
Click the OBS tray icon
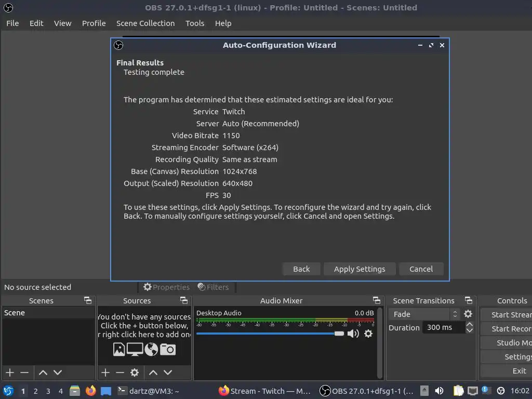tap(501, 391)
